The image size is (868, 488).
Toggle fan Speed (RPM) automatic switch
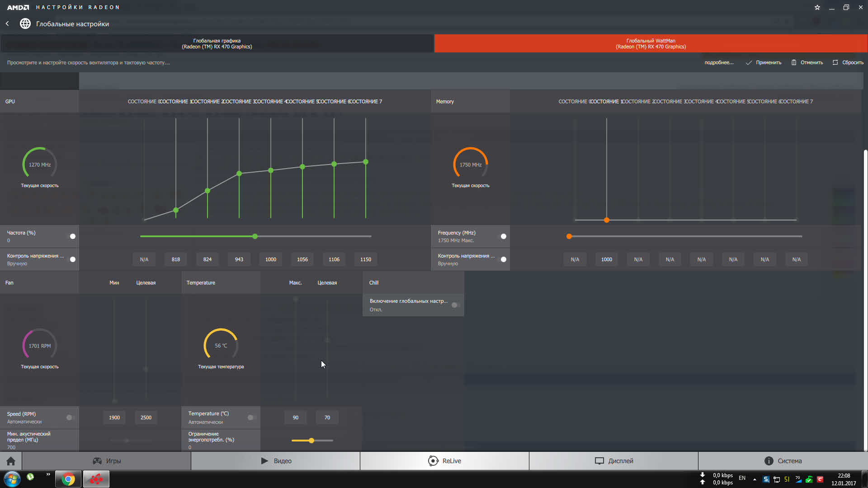click(x=71, y=418)
